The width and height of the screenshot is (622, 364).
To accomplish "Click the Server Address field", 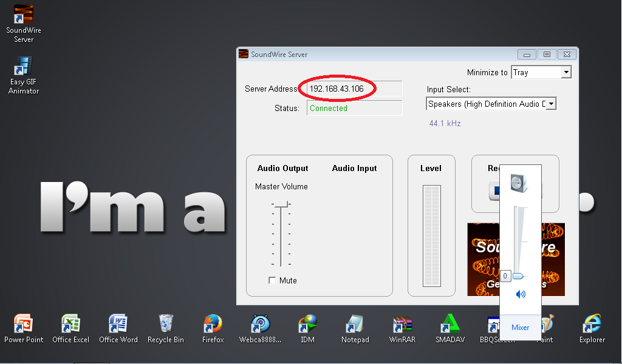I will click(x=355, y=89).
